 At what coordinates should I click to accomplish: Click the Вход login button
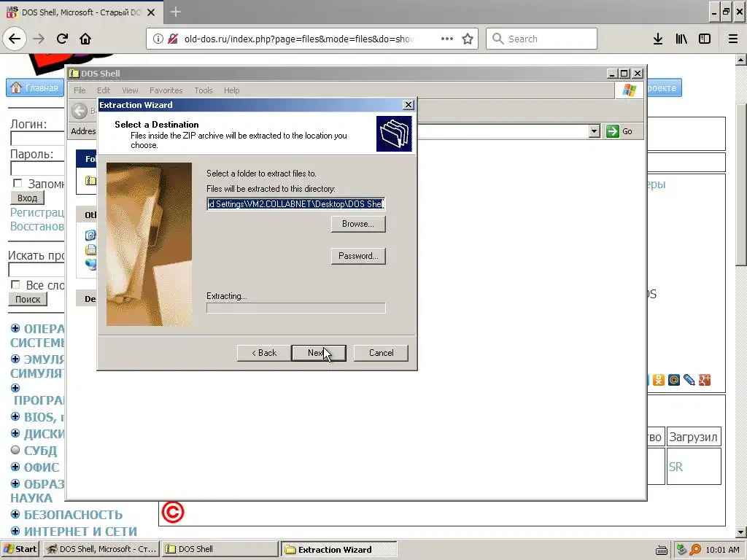point(27,198)
